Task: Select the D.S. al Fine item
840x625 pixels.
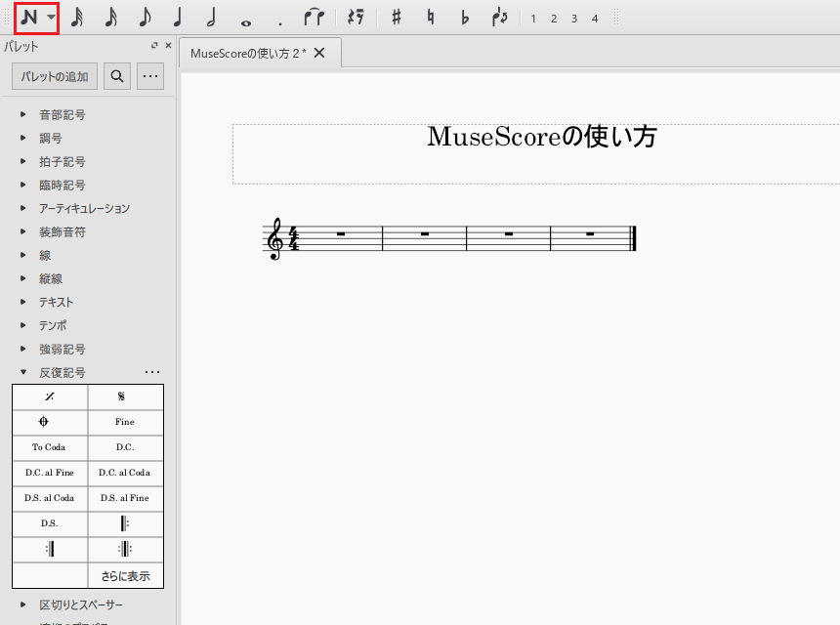Action: [126, 499]
